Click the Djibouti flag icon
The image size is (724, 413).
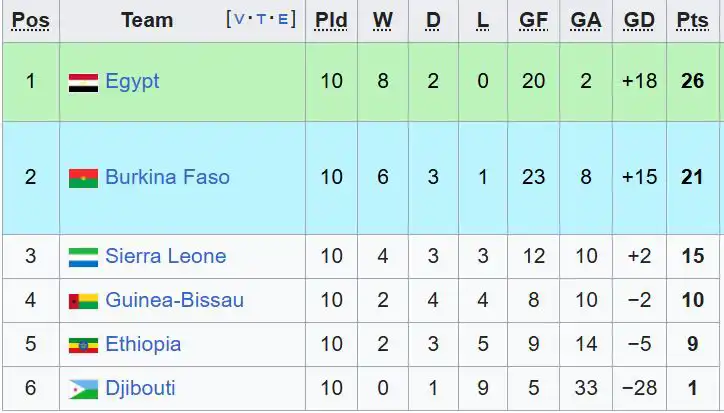coord(83,389)
